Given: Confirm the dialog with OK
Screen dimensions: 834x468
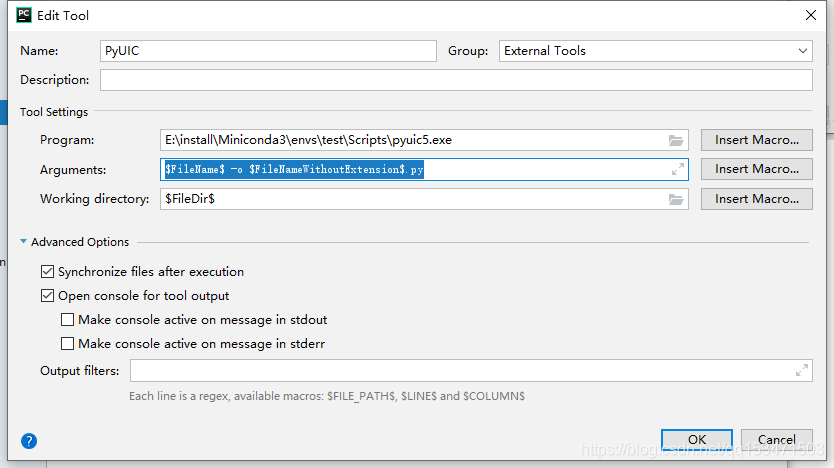Looking at the screenshot, I should (697, 440).
